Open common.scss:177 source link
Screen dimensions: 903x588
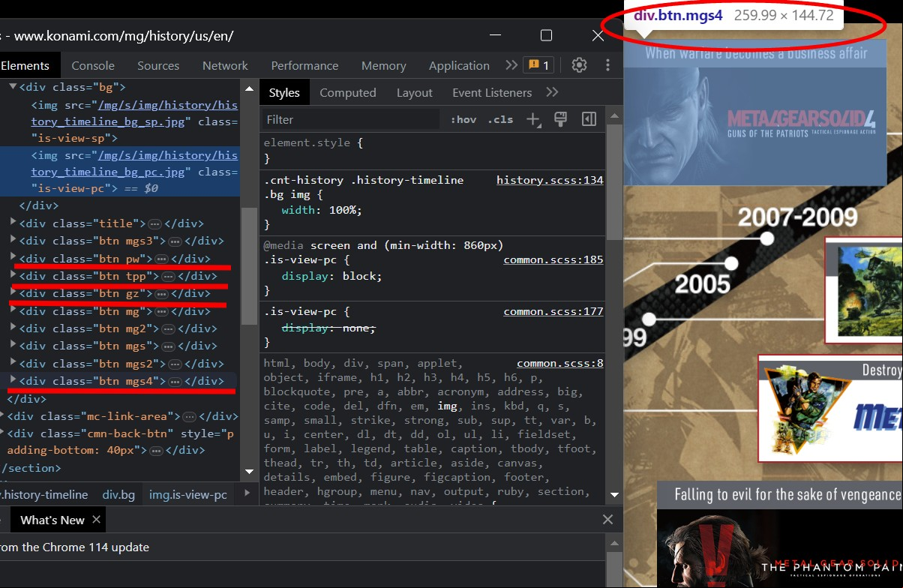point(553,311)
